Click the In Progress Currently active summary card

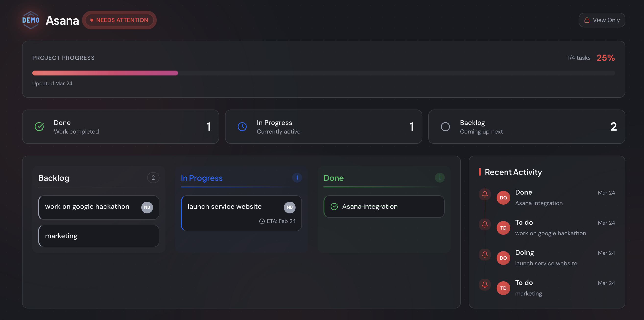click(323, 127)
